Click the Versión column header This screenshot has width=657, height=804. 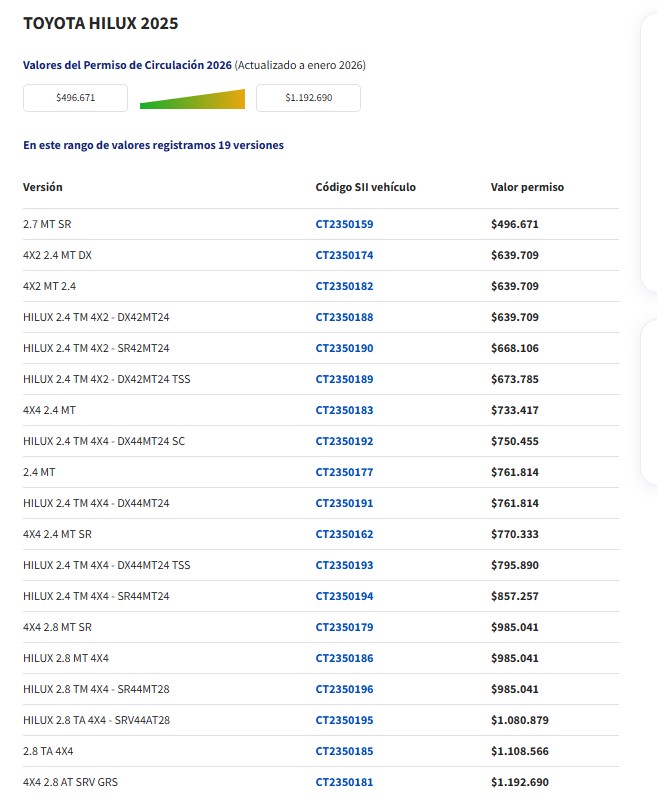click(43, 187)
